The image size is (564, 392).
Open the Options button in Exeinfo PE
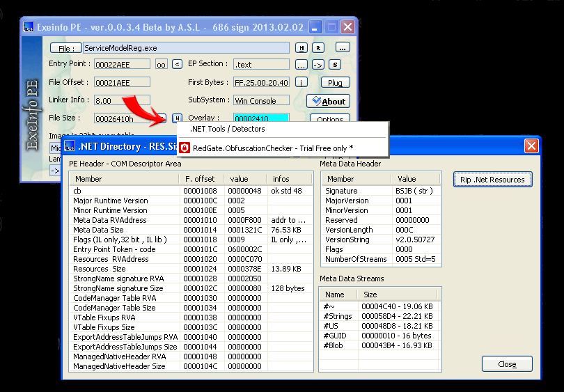[330, 118]
